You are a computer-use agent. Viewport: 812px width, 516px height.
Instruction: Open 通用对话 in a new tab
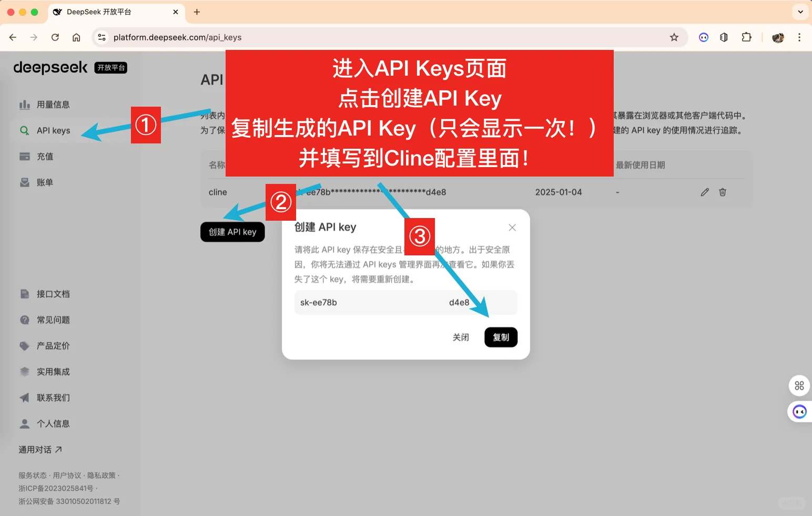tap(39, 449)
